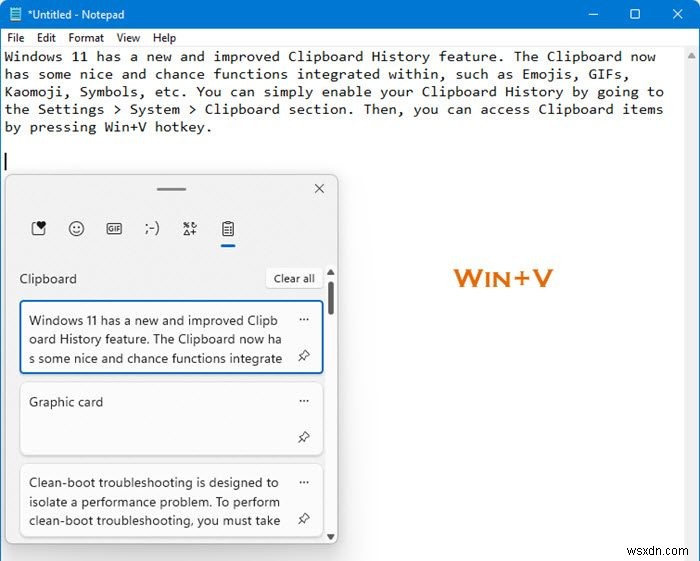Image resolution: width=700 pixels, height=561 pixels.
Task: Open more options for 'Graphic card' clip
Action: tap(304, 401)
